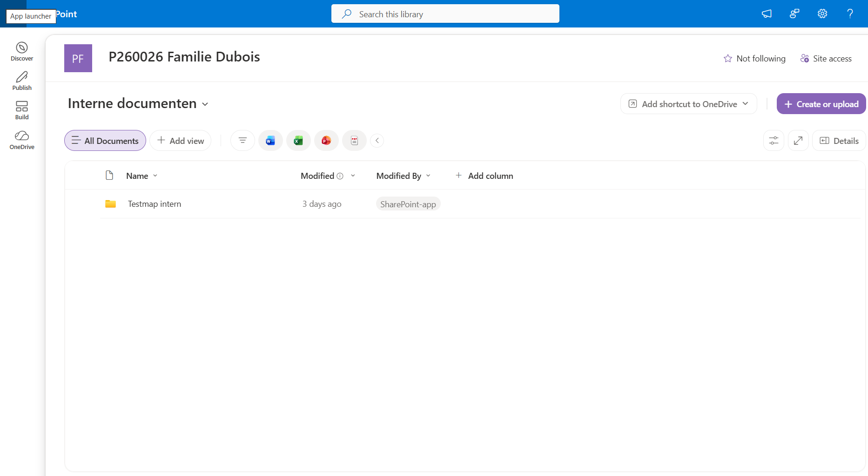Filter library by PowerPoint files
Screen dimensions: 868x476
[x=326, y=141]
